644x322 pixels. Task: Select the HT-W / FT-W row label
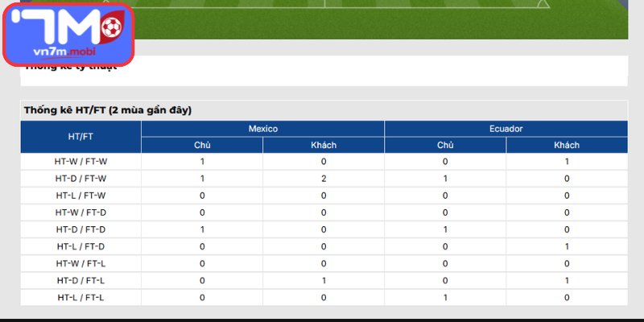tap(80, 162)
